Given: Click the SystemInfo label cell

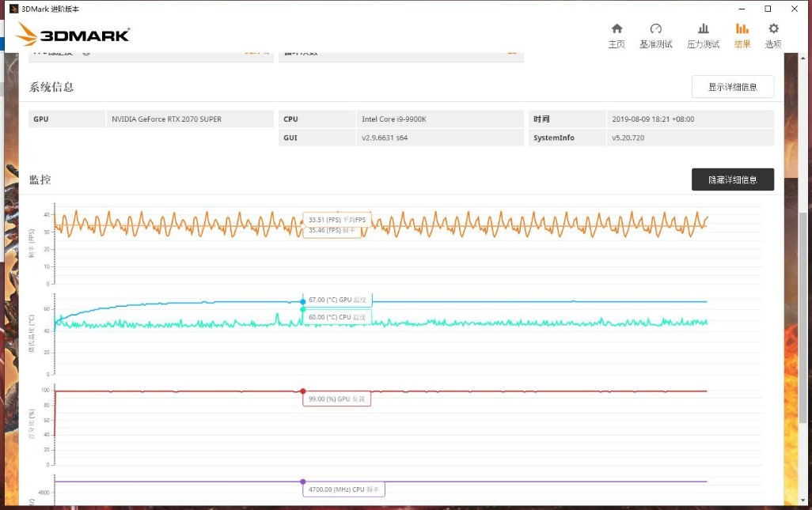Looking at the screenshot, I should click(x=567, y=138).
